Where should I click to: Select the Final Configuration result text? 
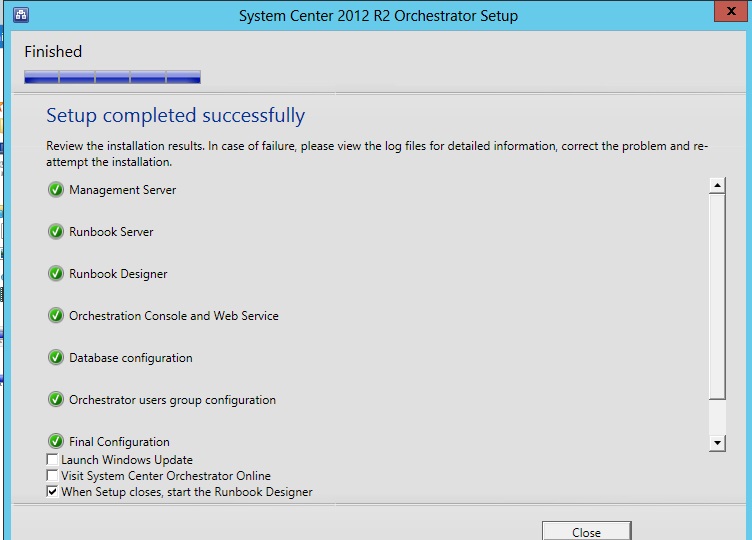pyautogui.click(x=119, y=442)
